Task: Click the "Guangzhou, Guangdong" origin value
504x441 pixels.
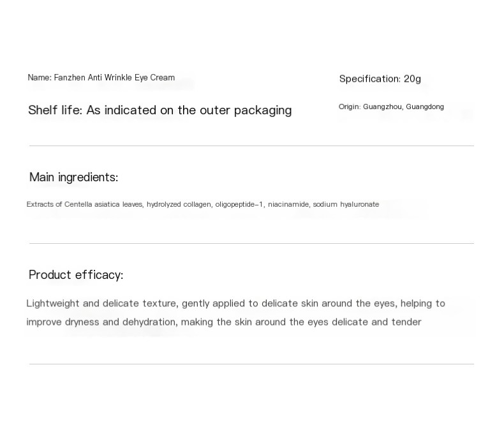Action: (403, 107)
